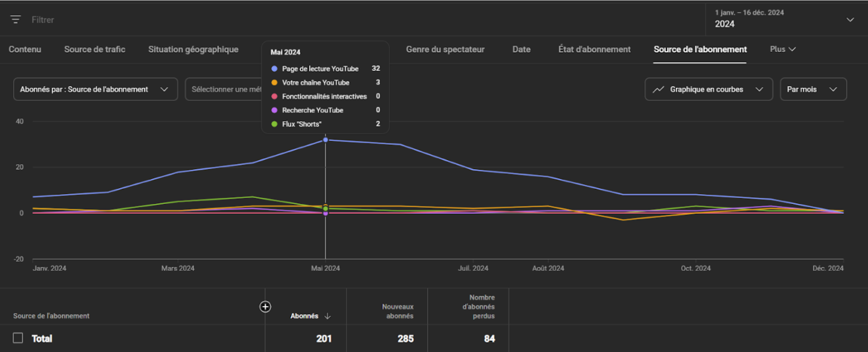The image size is (868, 352).
Task: Click the new subscribers value 285
Action: coord(405,339)
